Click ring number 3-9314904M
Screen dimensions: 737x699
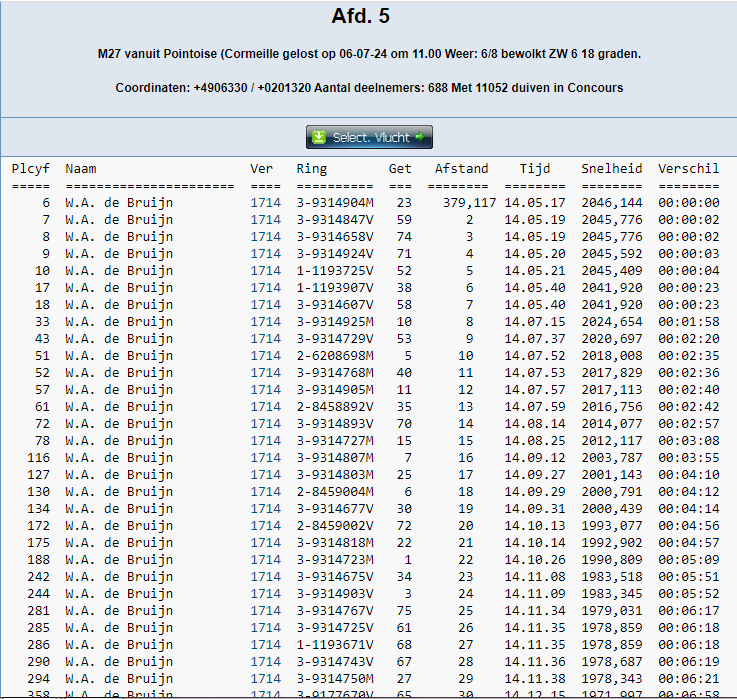coord(335,203)
